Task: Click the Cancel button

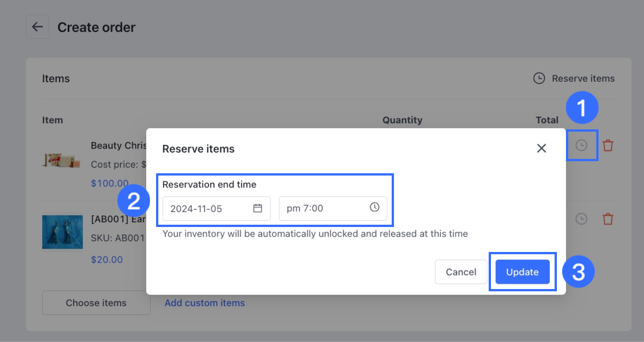Action: (461, 272)
